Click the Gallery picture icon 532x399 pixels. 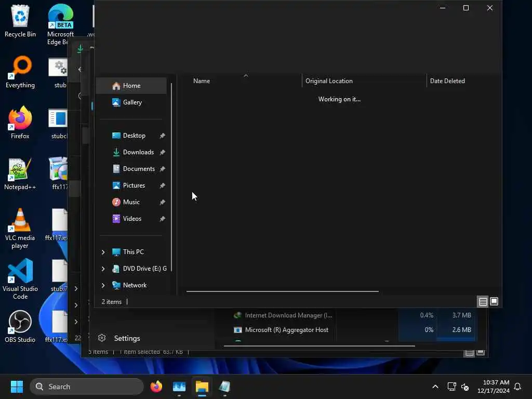click(116, 102)
